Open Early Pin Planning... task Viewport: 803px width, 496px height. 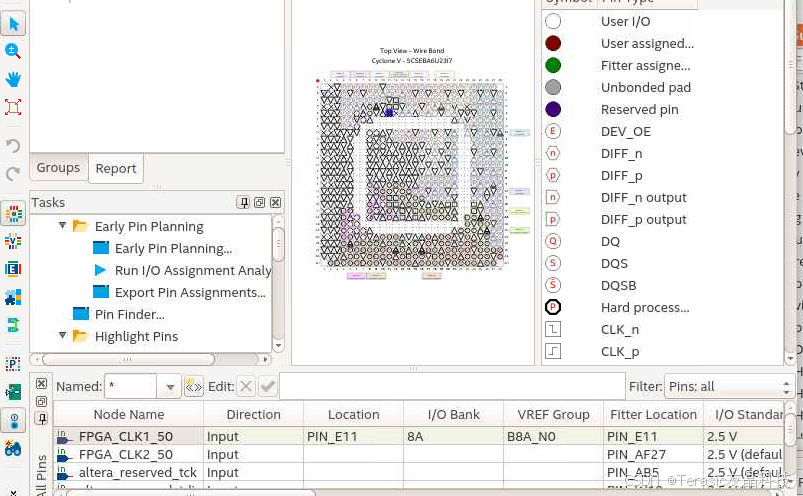173,248
